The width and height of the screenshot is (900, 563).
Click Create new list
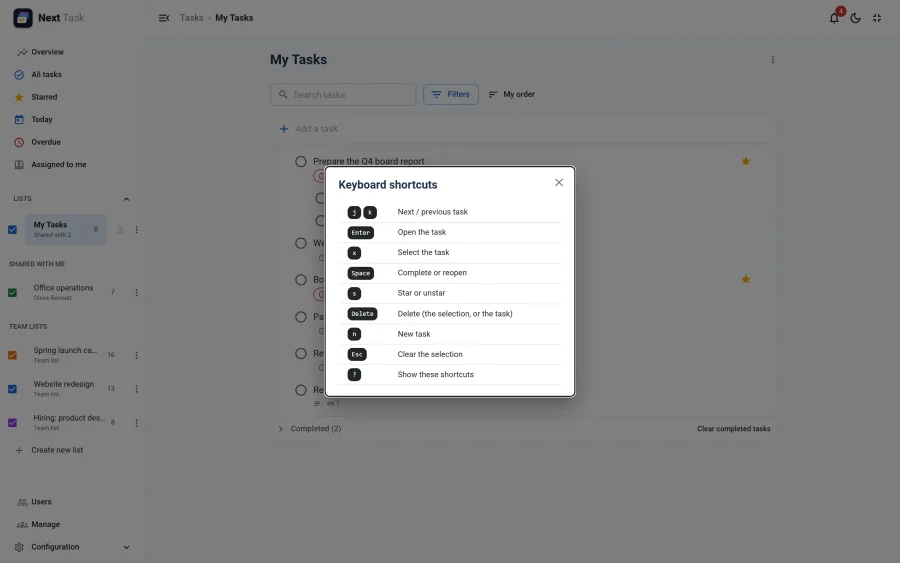click(x=57, y=451)
